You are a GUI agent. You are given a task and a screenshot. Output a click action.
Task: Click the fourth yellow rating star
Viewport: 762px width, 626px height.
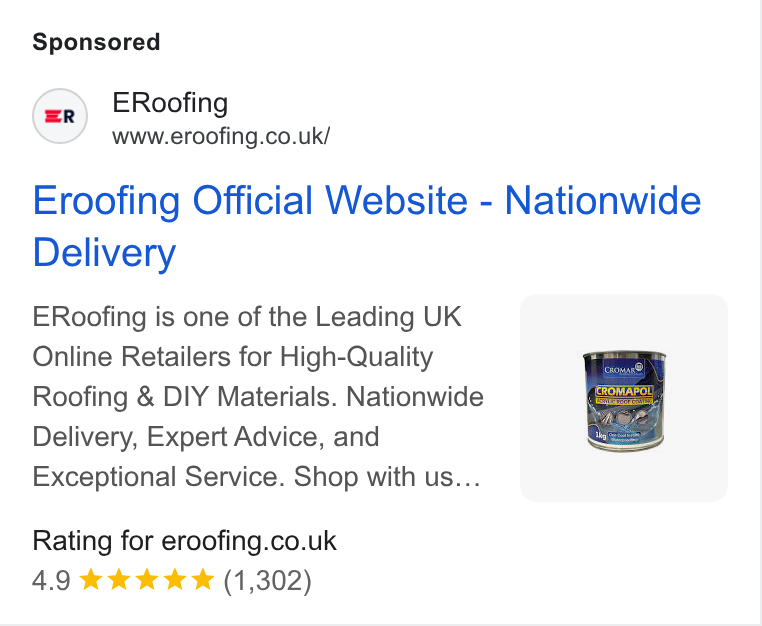pos(174,579)
